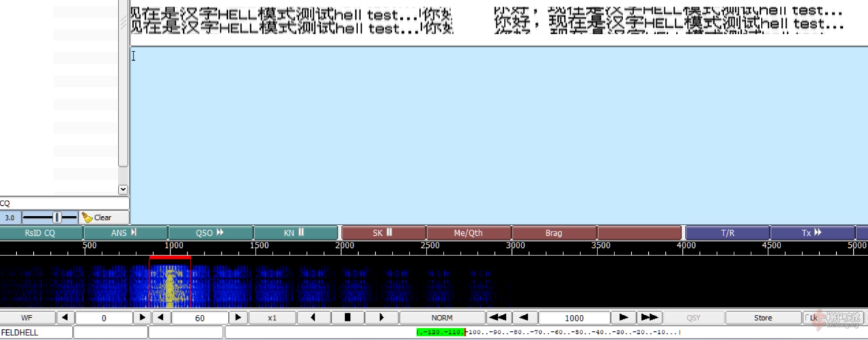Click the x1 waterfall zoom button
Image resolution: width=868 pixels, height=340 pixels.
[272, 318]
